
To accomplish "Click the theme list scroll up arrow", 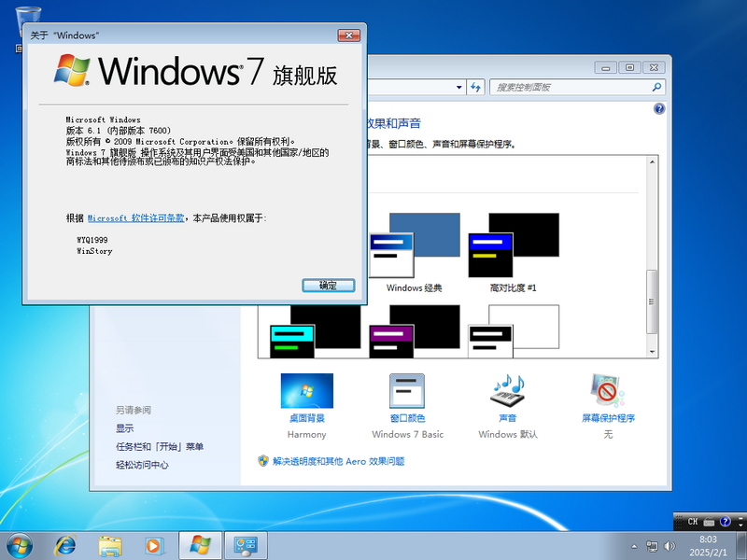I will 652,161.
